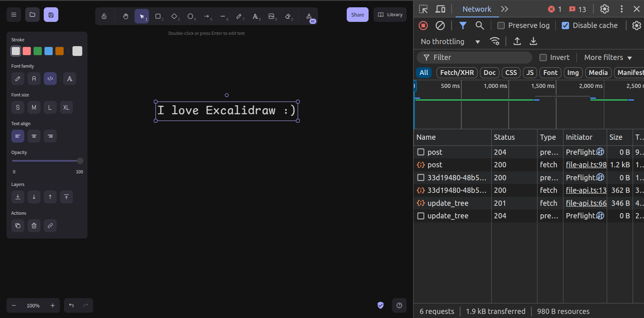
Task: Duplicate the selected element
Action: click(18, 226)
